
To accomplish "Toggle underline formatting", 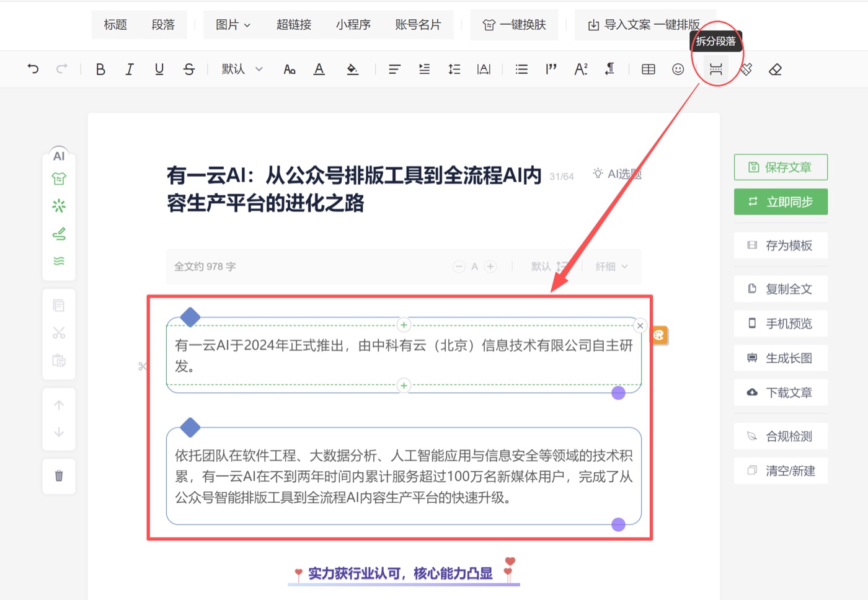I will pyautogui.click(x=159, y=69).
